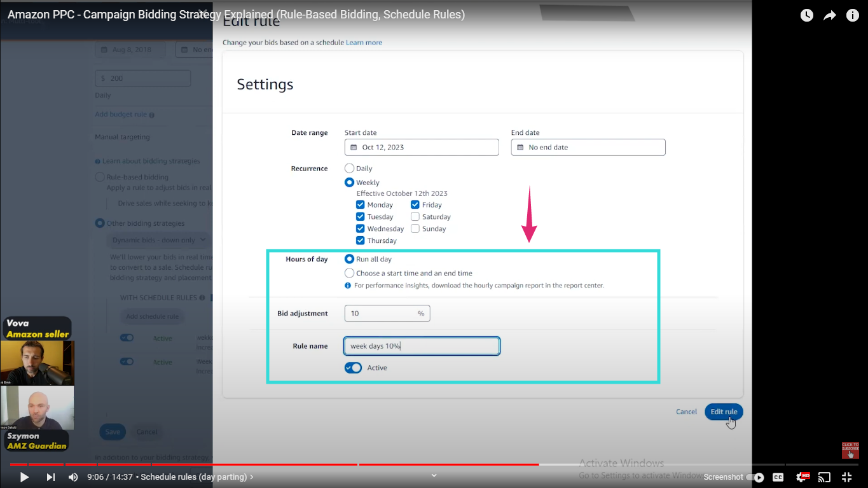Toggle closed captions CC
Viewport: 868px width, 488px height.
pos(778,477)
